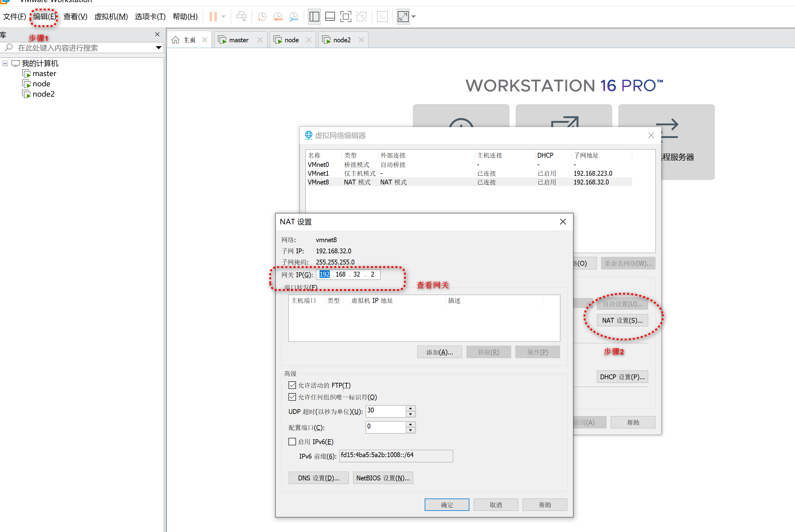Open the 文件(F) menu
This screenshot has width=795, height=532.
14,16
